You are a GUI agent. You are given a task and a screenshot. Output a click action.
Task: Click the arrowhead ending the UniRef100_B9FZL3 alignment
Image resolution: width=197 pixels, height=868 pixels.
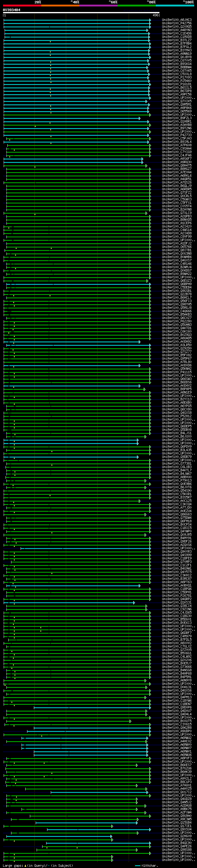pyautogui.click(x=140, y=118)
